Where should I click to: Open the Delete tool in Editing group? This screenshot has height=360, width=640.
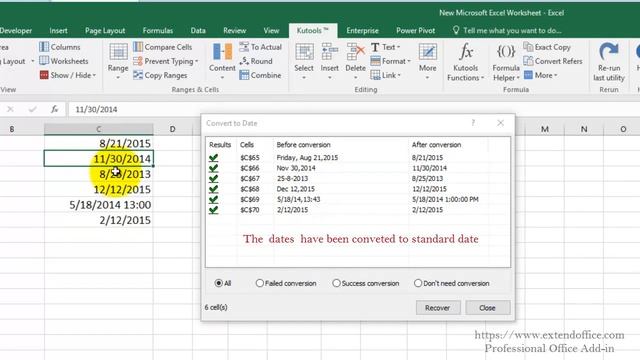[x=356, y=61]
